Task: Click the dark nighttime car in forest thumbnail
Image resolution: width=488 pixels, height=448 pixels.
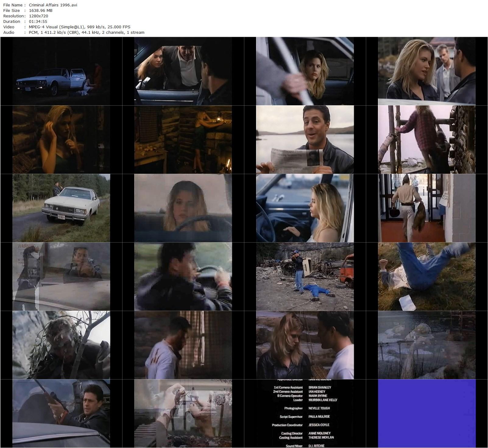Action: 61,71
